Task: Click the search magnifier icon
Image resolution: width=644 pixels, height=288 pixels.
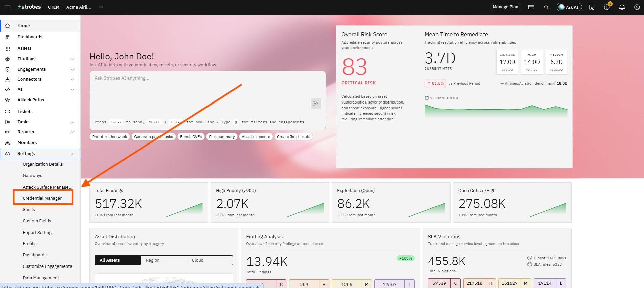Action: (x=546, y=7)
